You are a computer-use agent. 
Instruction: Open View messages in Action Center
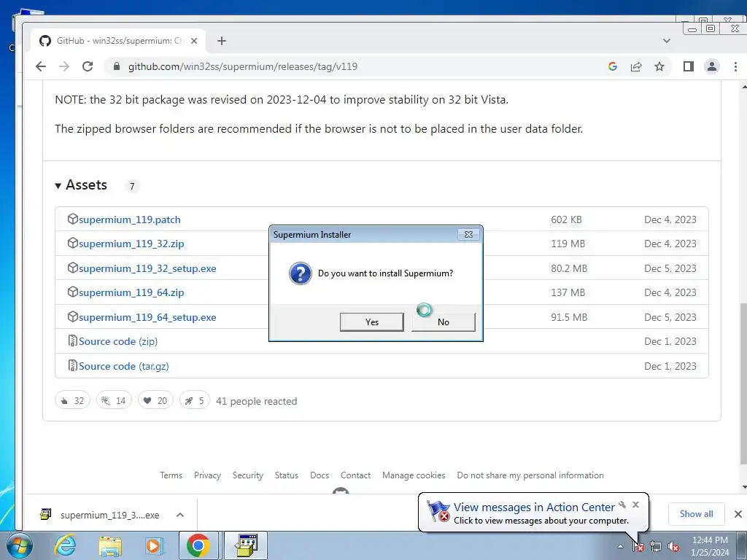(x=534, y=507)
